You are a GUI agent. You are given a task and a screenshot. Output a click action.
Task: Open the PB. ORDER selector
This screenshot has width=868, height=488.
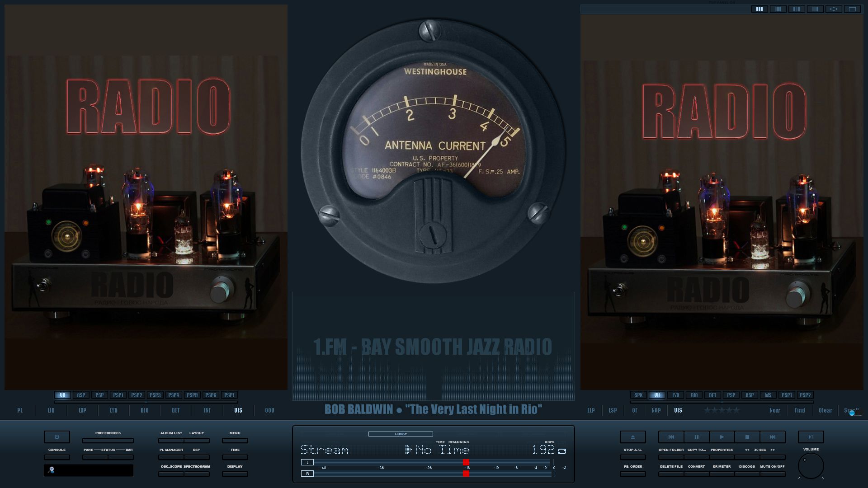click(632, 474)
